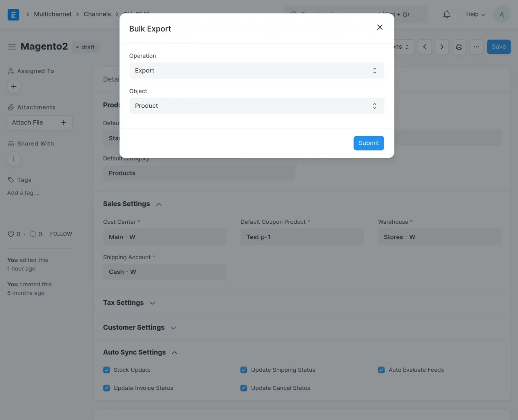Submit the bulk export

[368, 143]
